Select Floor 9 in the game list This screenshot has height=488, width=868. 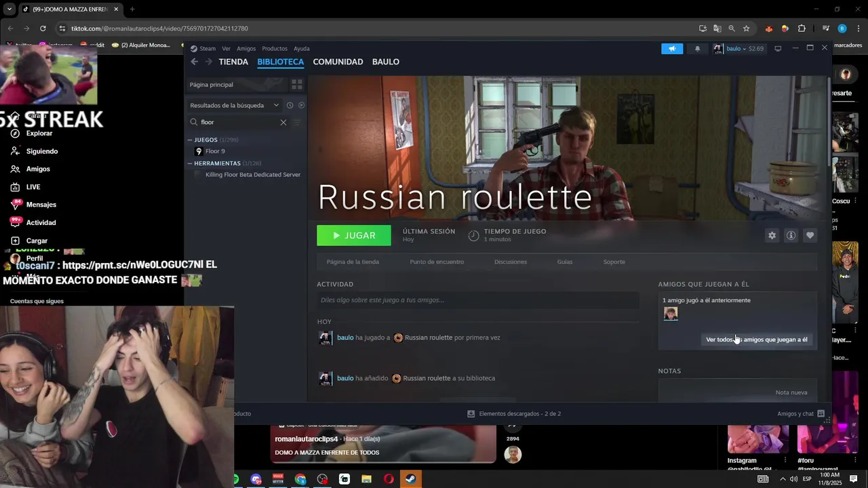[x=215, y=151]
